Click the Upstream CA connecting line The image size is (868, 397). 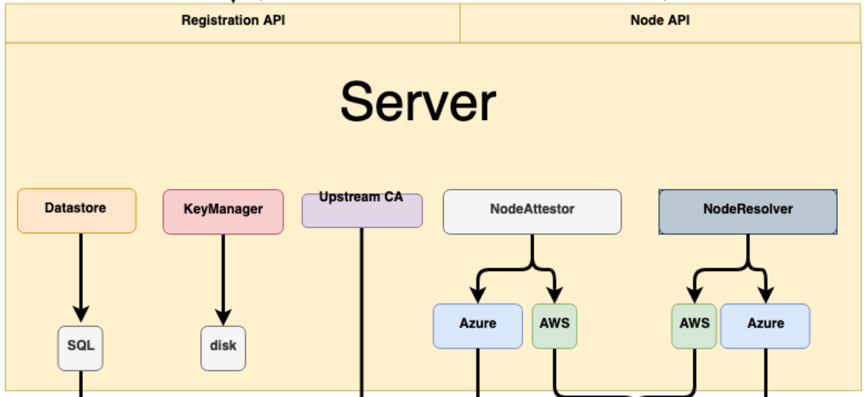361,300
